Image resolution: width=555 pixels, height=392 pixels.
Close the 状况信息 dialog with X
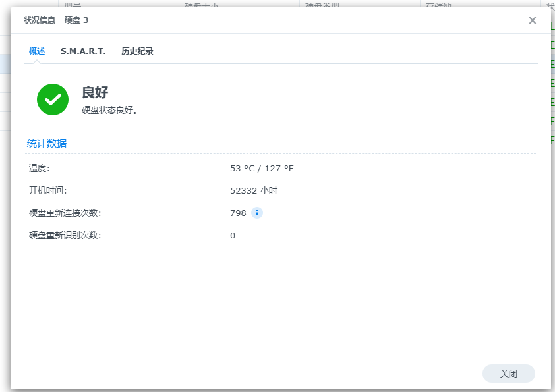[x=533, y=20]
